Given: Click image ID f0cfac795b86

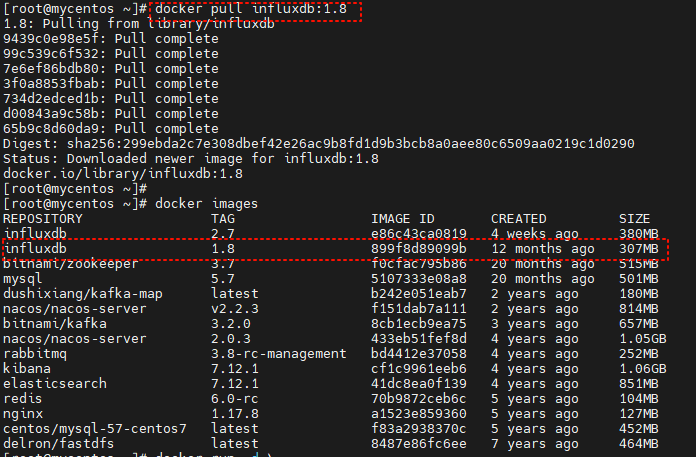Looking at the screenshot, I should (x=419, y=264).
